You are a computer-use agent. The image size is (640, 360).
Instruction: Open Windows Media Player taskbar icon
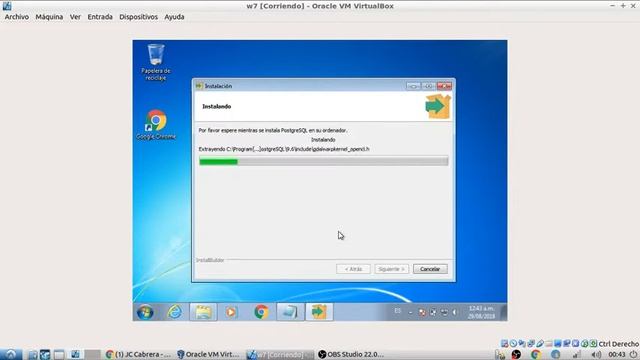pyautogui.click(x=231, y=312)
